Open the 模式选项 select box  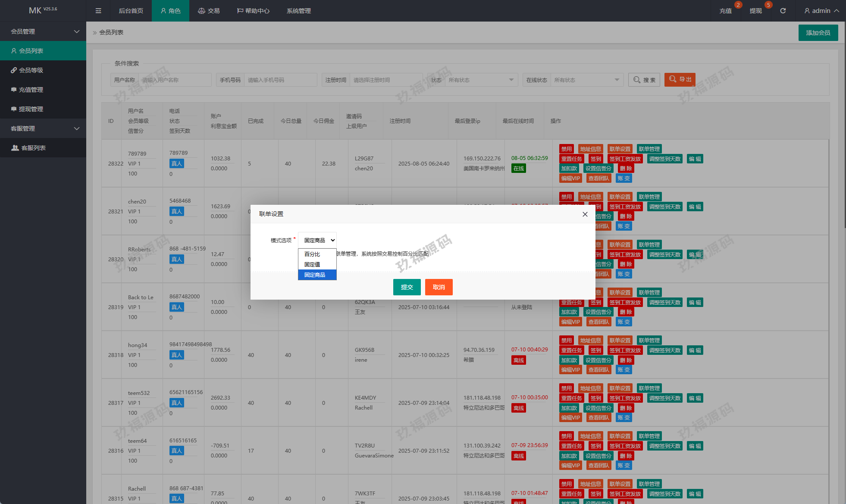[317, 241]
